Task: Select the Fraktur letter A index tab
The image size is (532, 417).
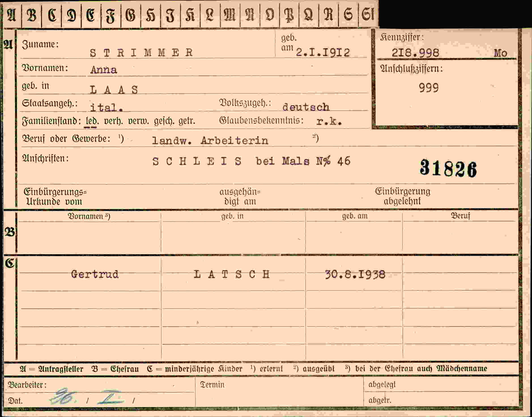Action: (x=12, y=15)
